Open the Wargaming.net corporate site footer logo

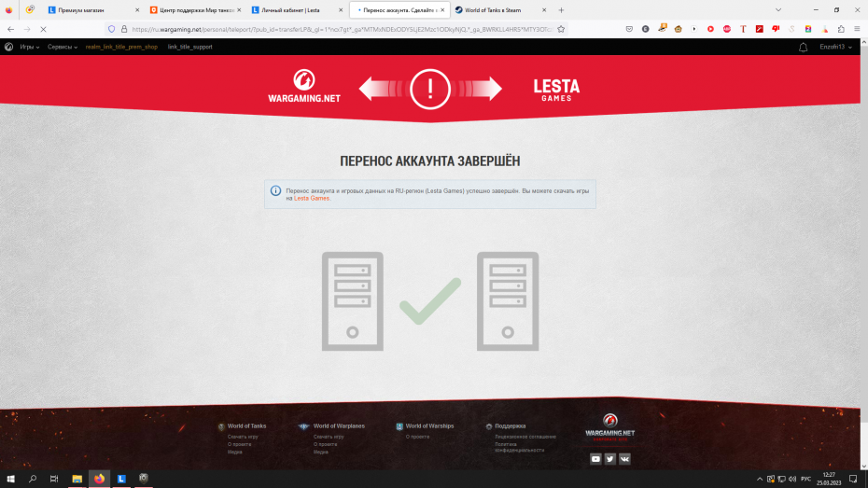click(610, 427)
